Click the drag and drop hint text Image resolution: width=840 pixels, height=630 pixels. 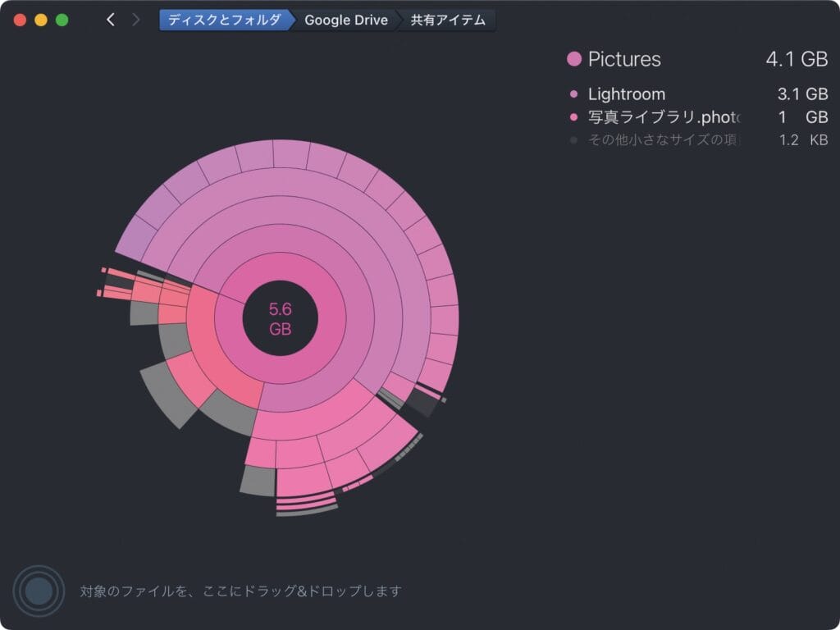point(240,591)
